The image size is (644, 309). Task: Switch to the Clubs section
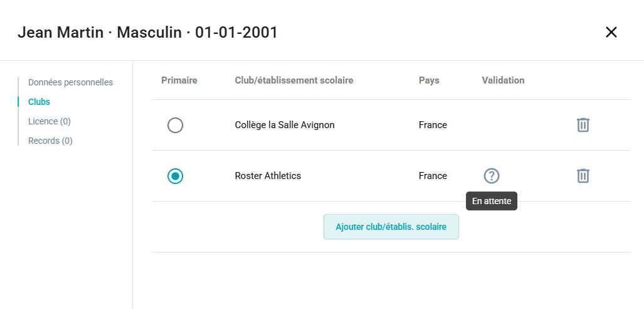point(39,102)
